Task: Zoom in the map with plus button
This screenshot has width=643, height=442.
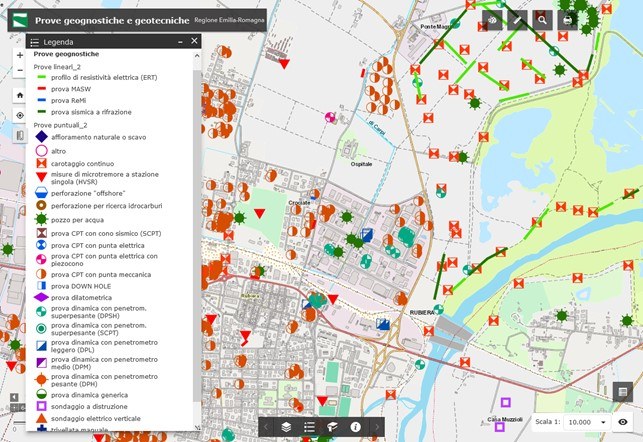Action: pyautogui.click(x=19, y=56)
